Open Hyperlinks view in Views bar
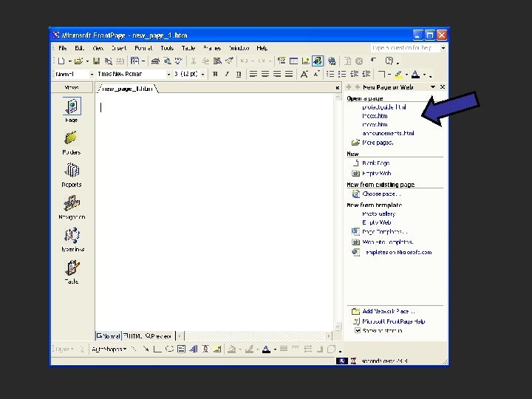The width and height of the screenshot is (532, 399). click(72, 239)
